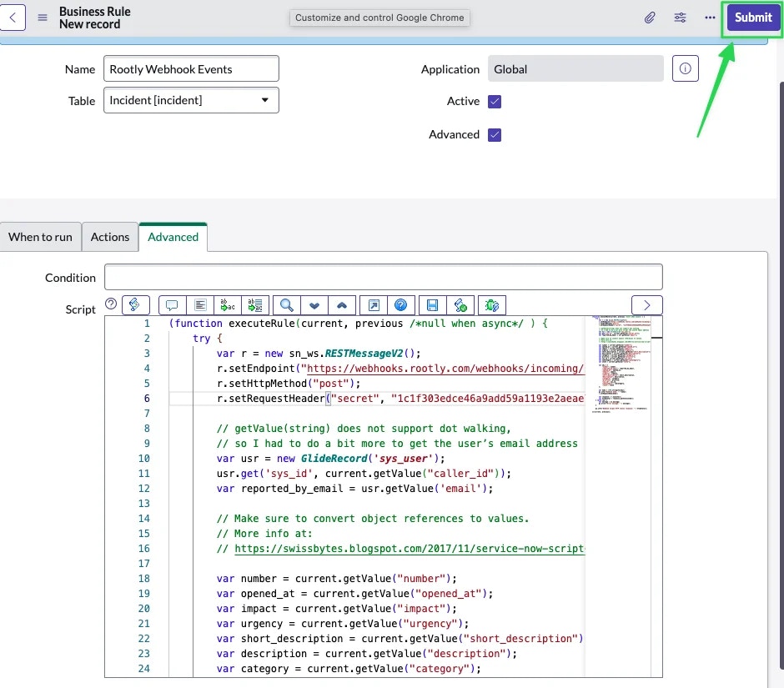
Task: Click the 'var urgency' code line
Action: 343,624
